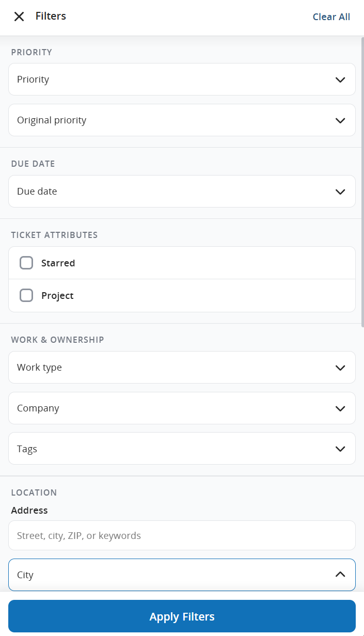
Task: Open the Priority dropdown
Action: tap(182, 79)
